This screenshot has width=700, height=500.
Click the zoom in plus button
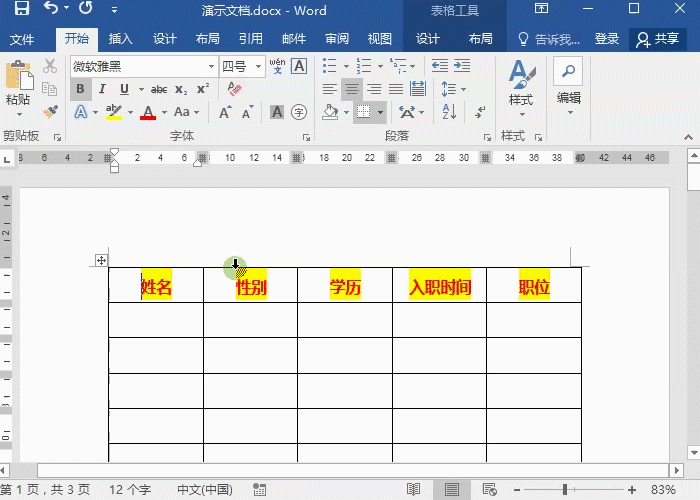(631, 489)
